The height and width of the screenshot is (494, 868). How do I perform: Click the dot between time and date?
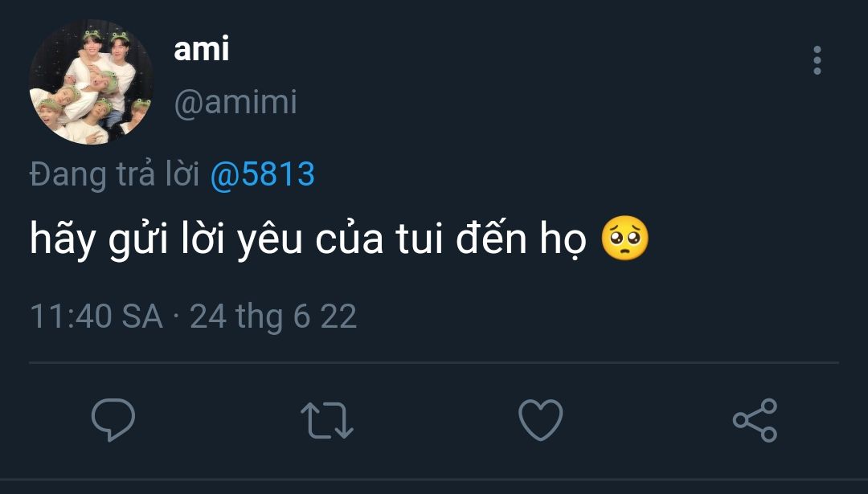pos(176,317)
